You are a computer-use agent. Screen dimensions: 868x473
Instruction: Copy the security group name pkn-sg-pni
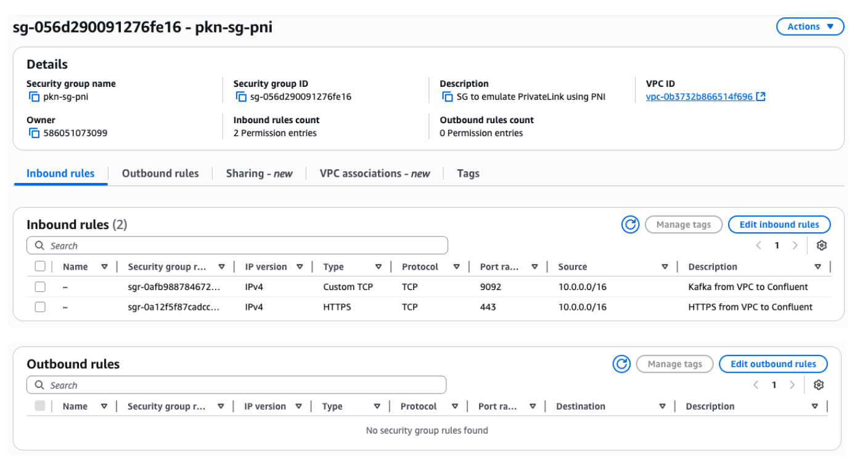[35, 97]
